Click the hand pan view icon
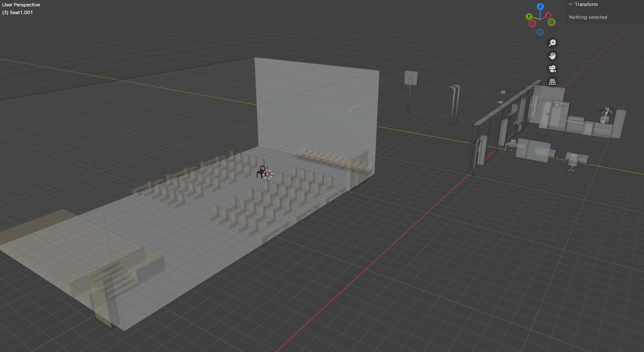The image size is (644, 352). coord(552,56)
